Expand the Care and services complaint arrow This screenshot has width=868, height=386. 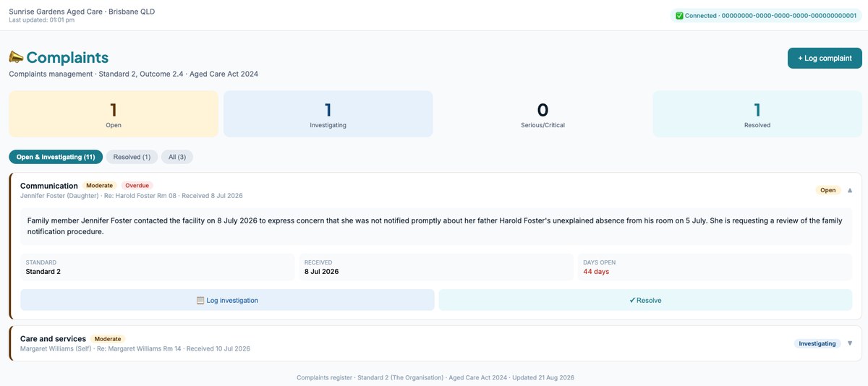click(850, 343)
